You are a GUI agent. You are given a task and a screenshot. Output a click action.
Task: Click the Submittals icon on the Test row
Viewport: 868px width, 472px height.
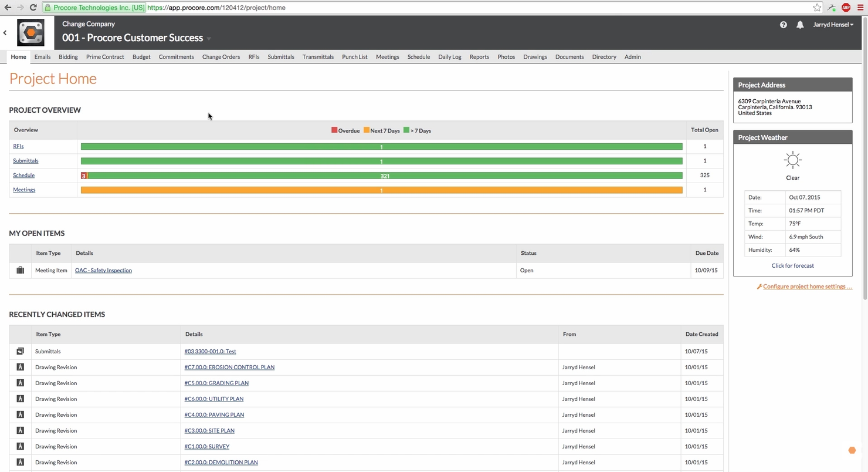tap(20, 350)
